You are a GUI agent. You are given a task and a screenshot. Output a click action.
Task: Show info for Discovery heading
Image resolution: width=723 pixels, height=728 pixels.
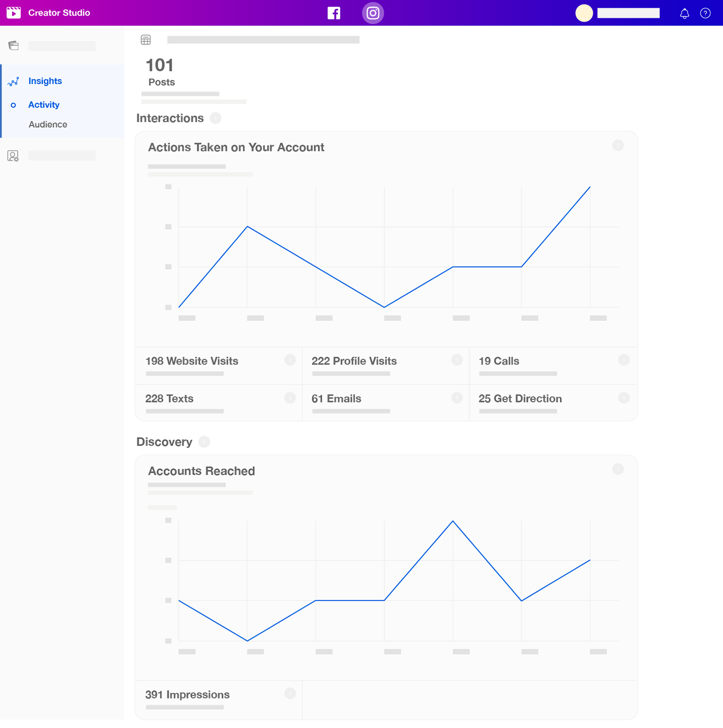[204, 442]
